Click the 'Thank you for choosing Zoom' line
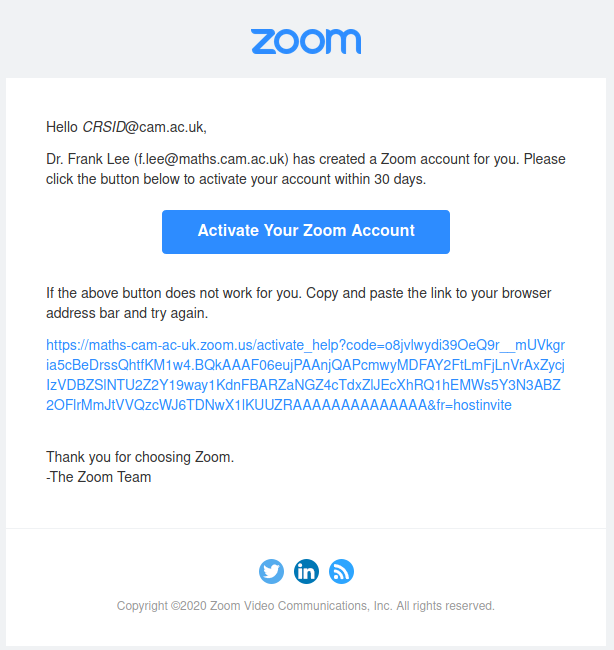 [139, 457]
